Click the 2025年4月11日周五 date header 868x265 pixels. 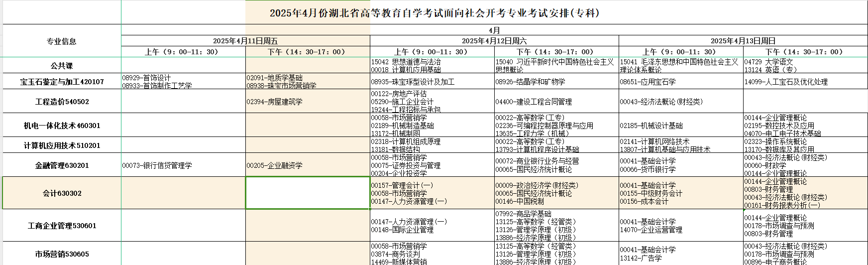[245, 41]
